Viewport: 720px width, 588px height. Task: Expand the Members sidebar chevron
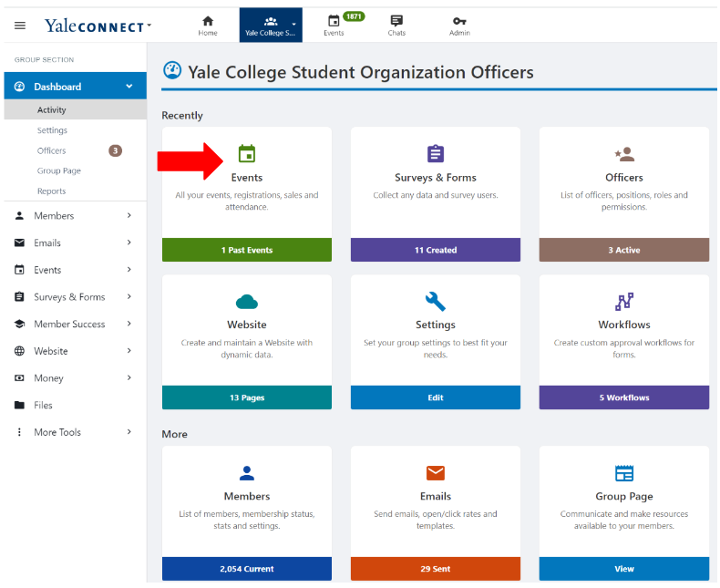pyautogui.click(x=129, y=215)
